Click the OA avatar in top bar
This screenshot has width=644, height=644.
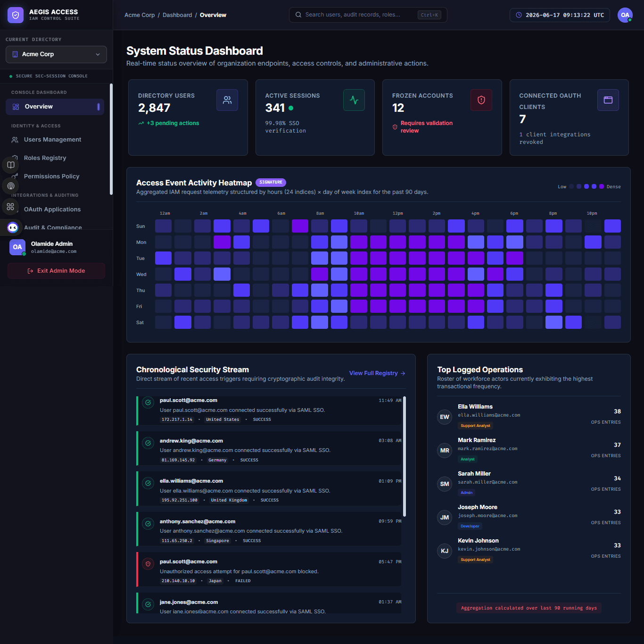coord(625,15)
